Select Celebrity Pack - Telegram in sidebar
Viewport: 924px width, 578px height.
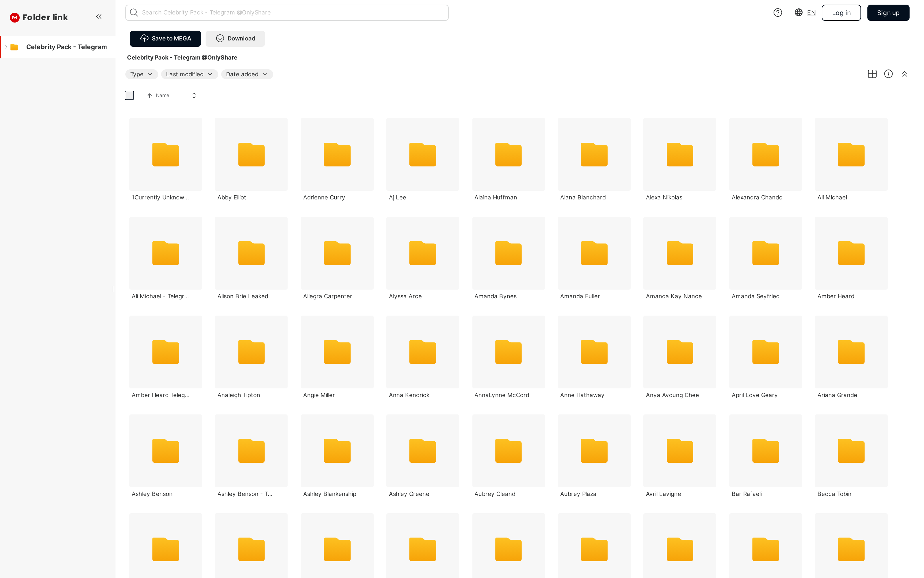tap(58, 47)
